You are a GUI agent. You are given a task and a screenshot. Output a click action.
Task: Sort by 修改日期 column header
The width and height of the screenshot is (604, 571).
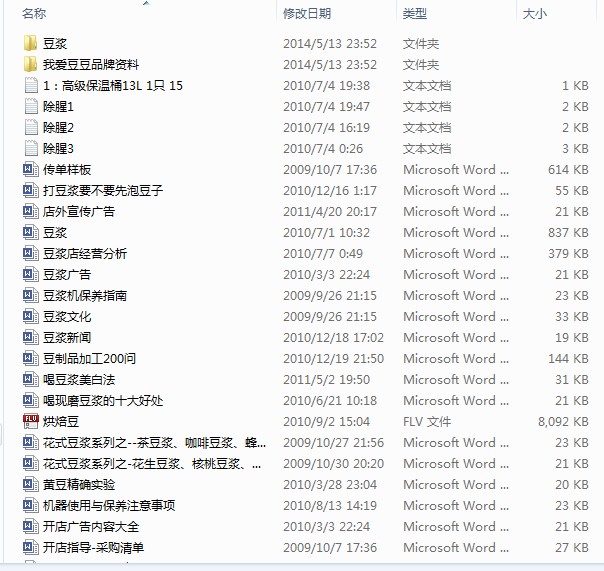[x=308, y=14]
